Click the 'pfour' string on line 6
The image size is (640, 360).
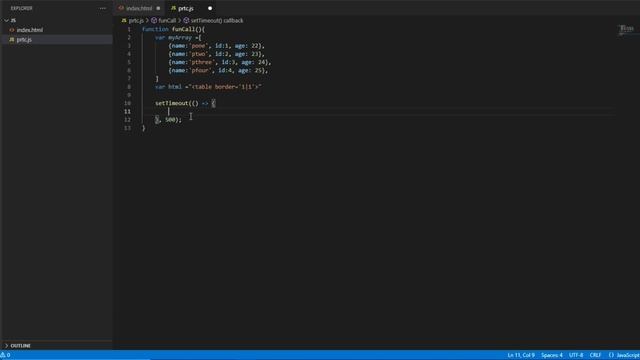200,70
